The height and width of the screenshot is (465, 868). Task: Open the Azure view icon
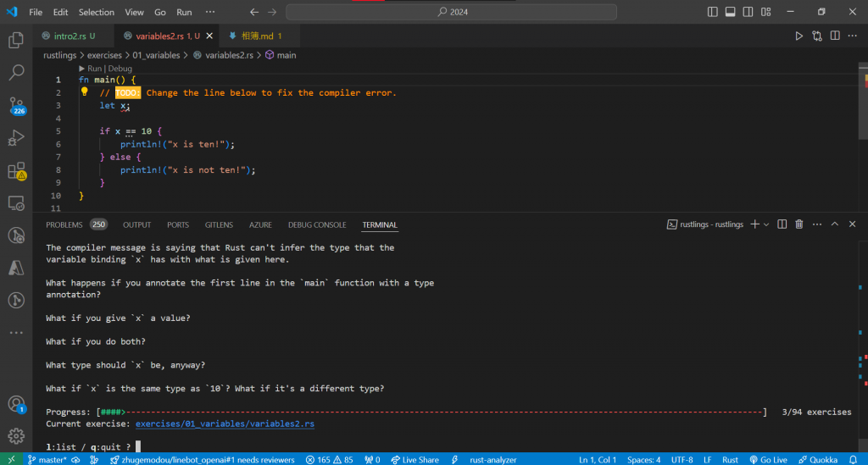click(x=16, y=268)
